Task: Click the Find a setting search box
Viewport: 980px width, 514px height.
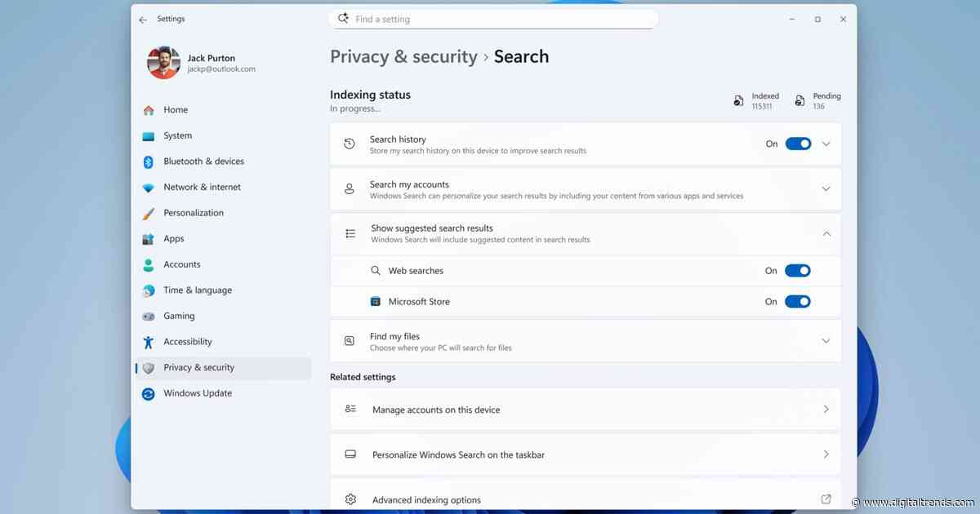Action: pyautogui.click(x=493, y=19)
